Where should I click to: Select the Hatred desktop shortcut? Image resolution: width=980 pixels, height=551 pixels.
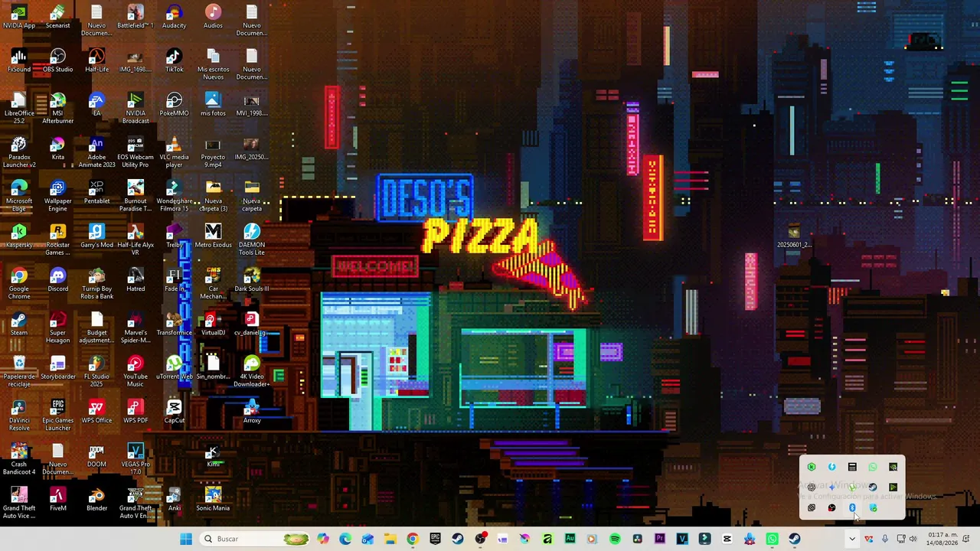point(136,281)
